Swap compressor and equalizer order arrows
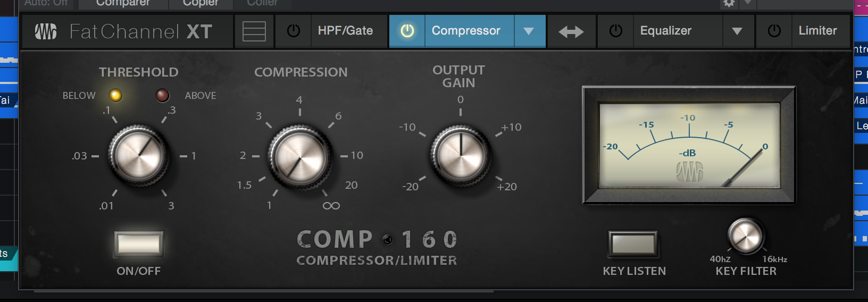This screenshot has height=302, width=868. pos(571,31)
